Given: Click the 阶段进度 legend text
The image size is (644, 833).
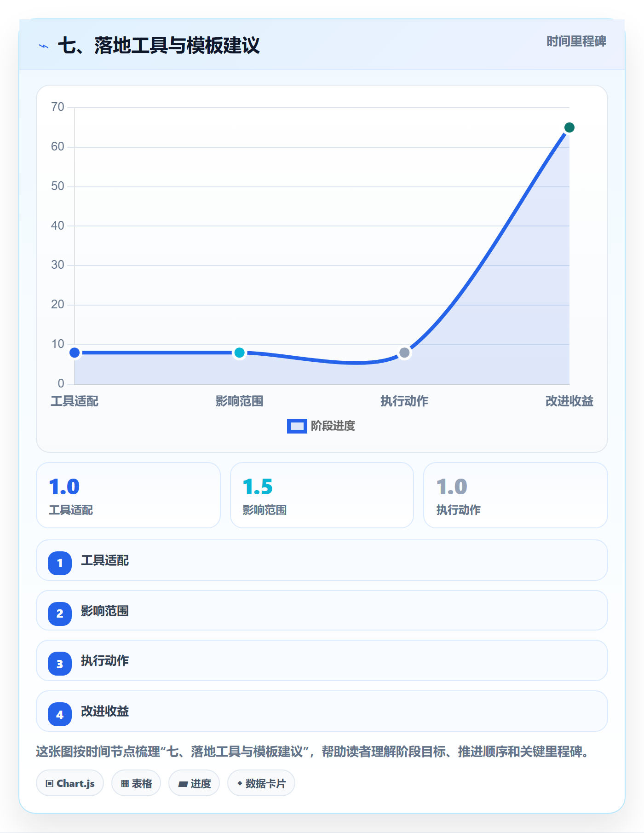Looking at the screenshot, I should click(x=333, y=426).
